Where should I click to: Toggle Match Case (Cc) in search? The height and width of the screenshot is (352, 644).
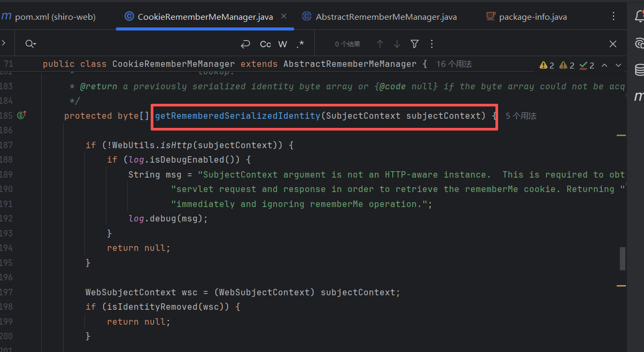point(266,44)
